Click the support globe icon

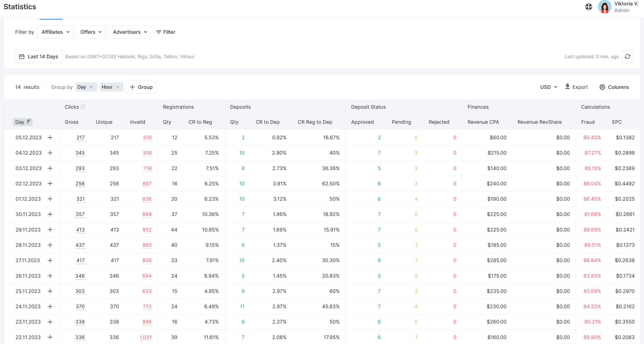(x=588, y=7)
